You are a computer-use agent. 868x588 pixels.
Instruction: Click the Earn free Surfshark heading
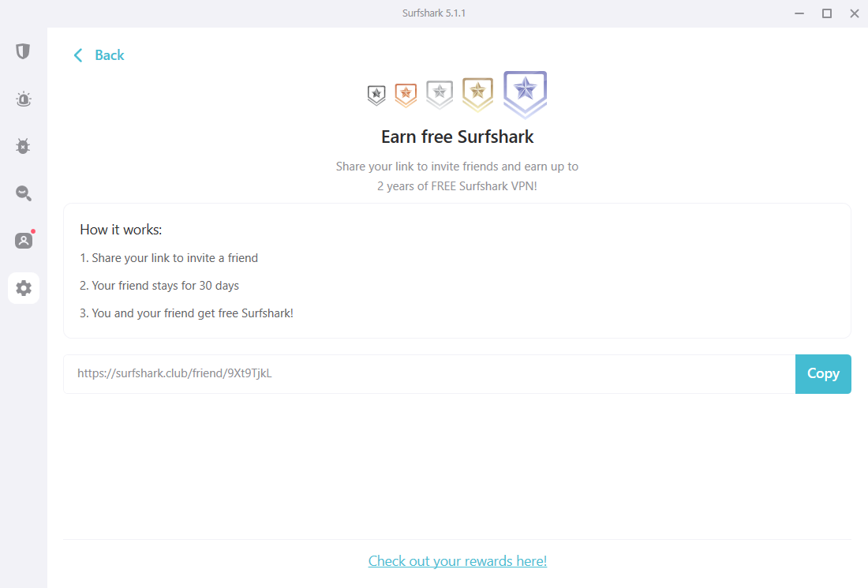tap(457, 137)
